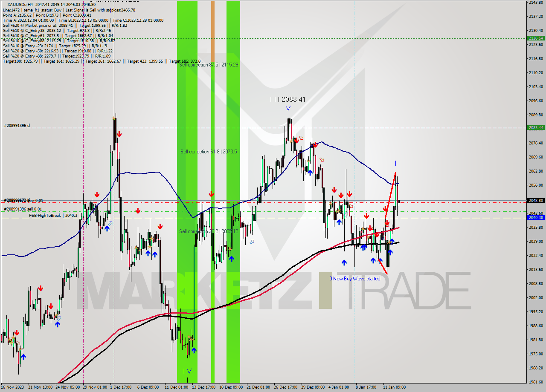Select '1 Dec 17:00' on the time axis
Viewport: 546px width, 392px height.
(x=121, y=387)
